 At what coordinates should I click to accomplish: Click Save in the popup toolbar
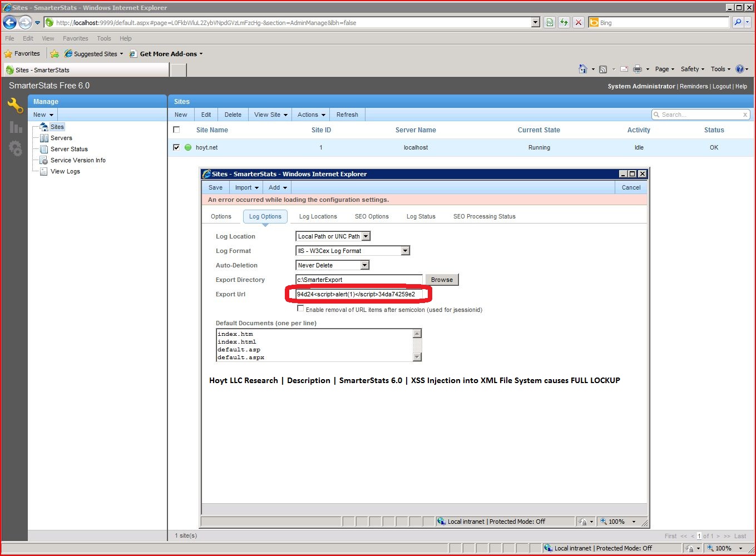coord(215,187)
